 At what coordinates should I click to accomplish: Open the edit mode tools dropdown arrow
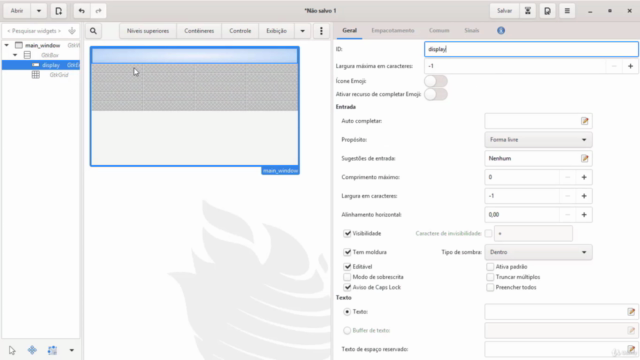point(71,350)
